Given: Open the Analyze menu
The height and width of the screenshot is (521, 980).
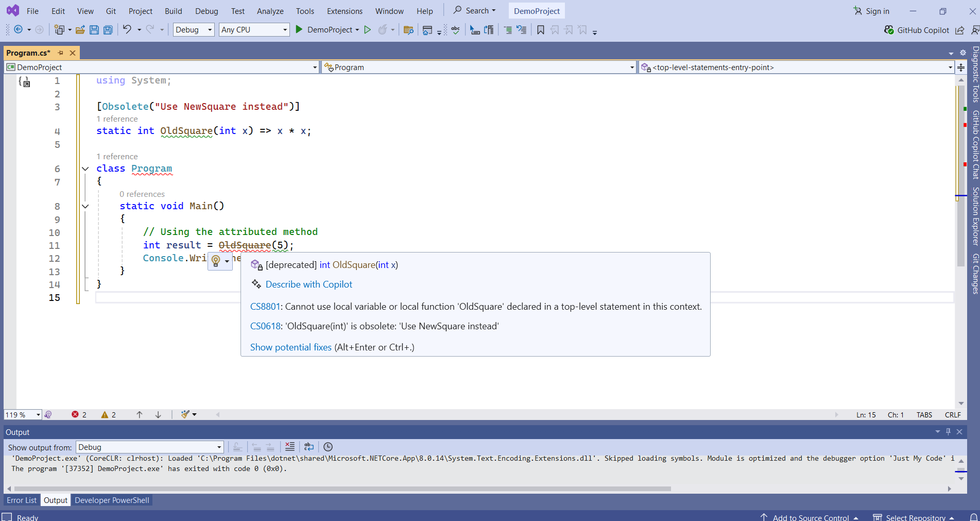Looking at the screenshot, I should coord(270,11).
